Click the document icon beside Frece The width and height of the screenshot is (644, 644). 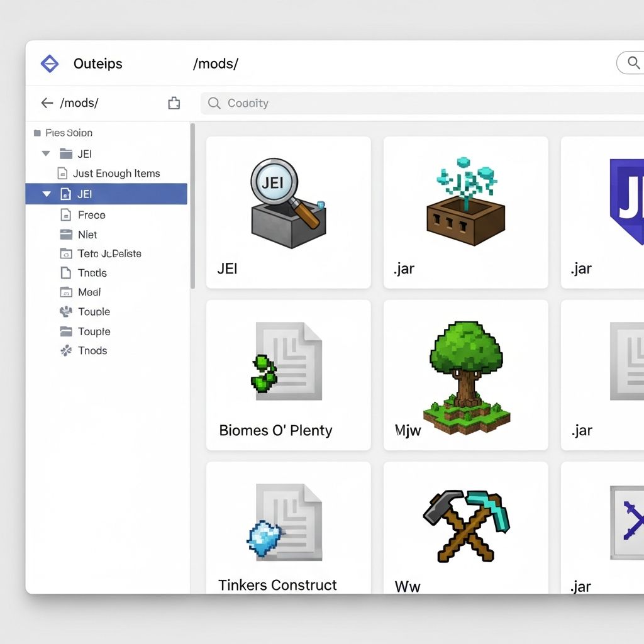pyautogui.click(x=65, y=215)
